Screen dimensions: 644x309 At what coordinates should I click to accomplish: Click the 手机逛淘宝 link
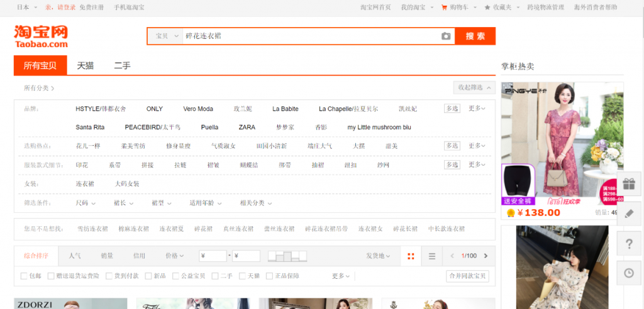tap(129, 8)
